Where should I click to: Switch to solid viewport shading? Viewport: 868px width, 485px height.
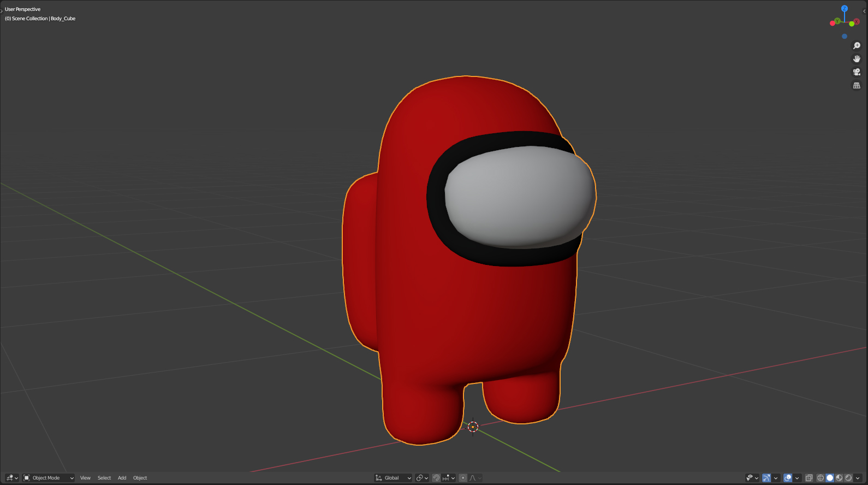(830, 478)
